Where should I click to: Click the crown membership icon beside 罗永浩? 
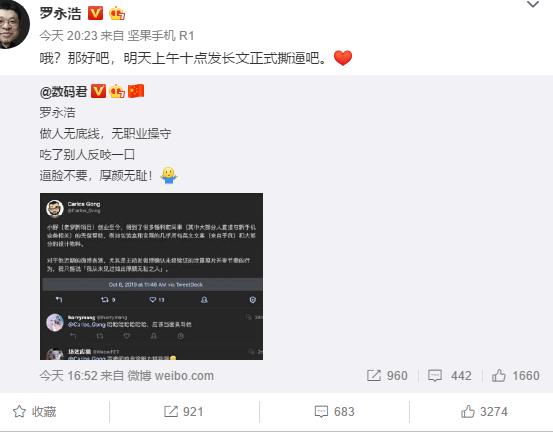tap(117, 14)
